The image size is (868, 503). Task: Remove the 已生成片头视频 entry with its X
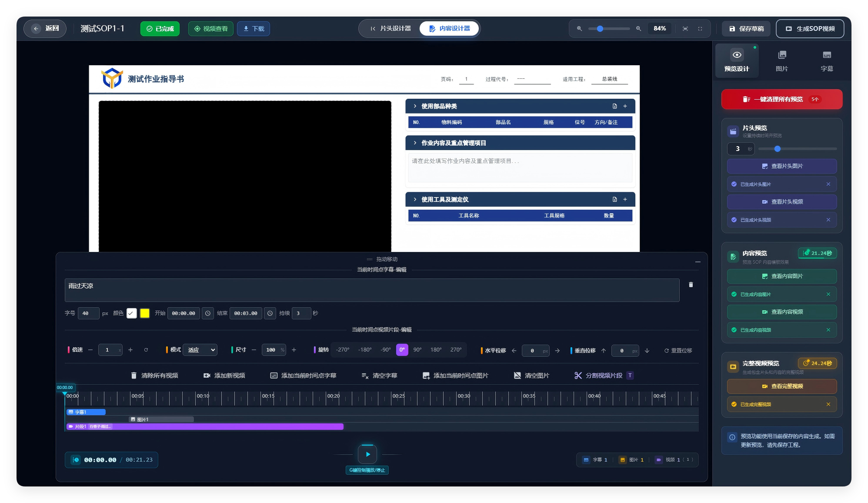[828, 220]
